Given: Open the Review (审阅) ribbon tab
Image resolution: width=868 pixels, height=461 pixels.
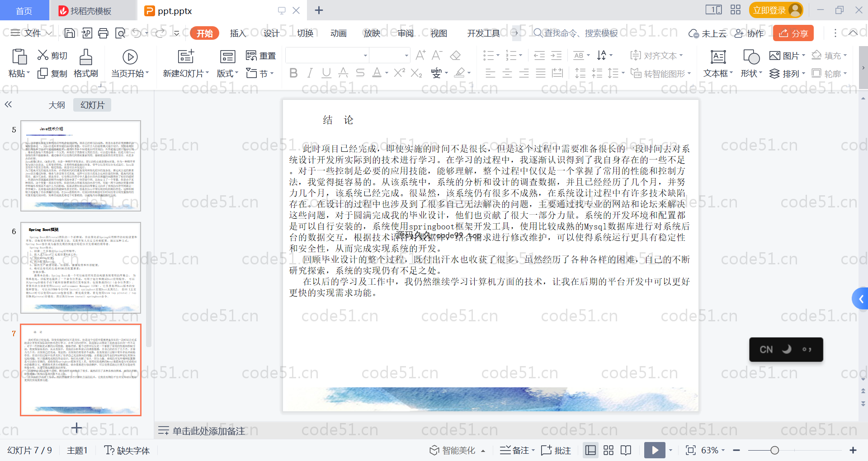Looking at the screenshot, I should point(405,33).
